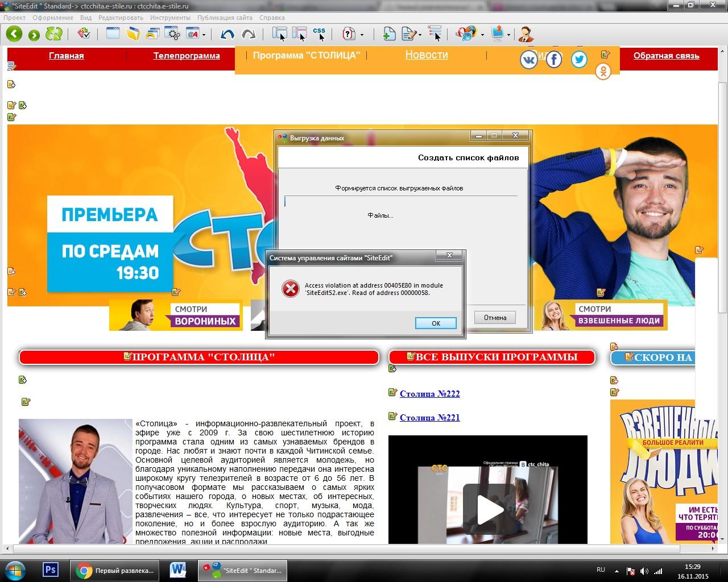Click the Odnoklassniki orange icon

coord(603,72)
